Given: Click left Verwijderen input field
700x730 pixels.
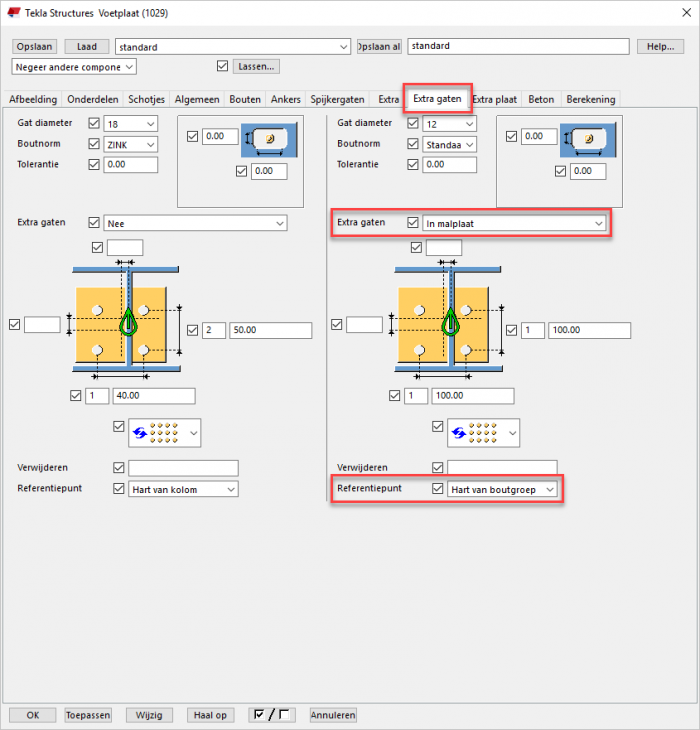Looking at the screenshot, I should [x=183, y=468].
